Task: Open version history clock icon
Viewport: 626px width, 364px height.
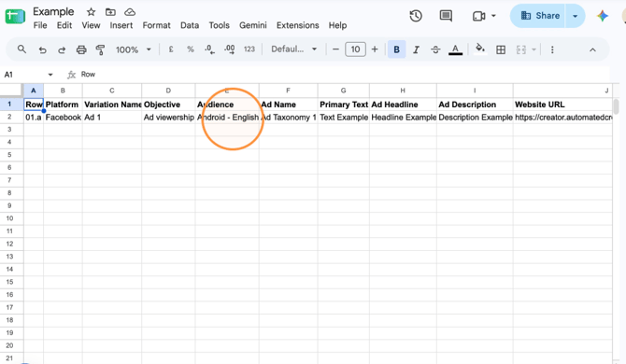Action: [416, 16]
